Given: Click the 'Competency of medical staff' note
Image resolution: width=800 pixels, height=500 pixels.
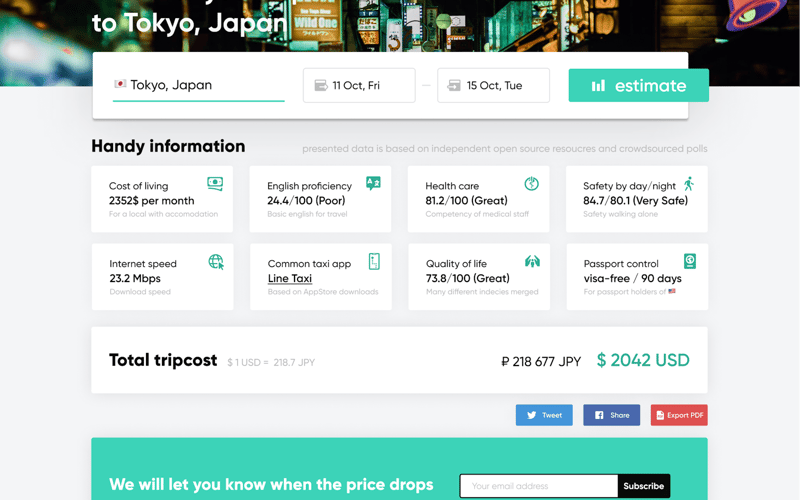Looking at the screenshot, I should tap(477, 214).
